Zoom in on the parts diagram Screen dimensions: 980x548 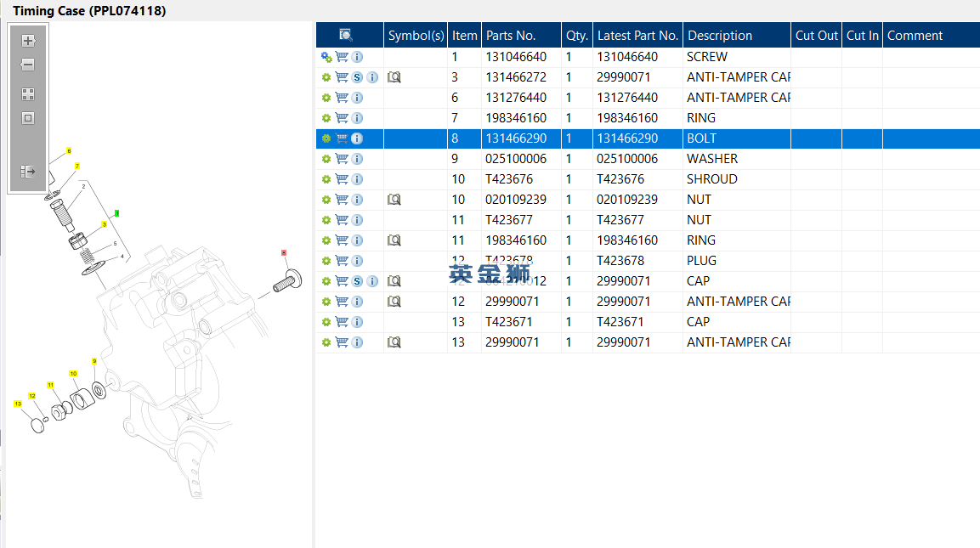point(27,41)
